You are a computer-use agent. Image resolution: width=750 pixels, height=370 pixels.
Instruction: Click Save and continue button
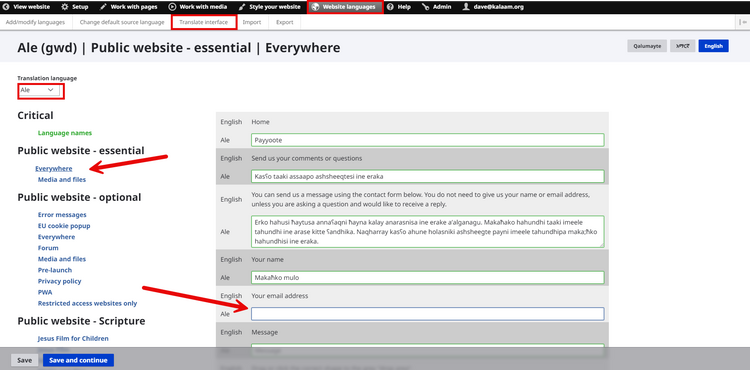tap(78, 360)
